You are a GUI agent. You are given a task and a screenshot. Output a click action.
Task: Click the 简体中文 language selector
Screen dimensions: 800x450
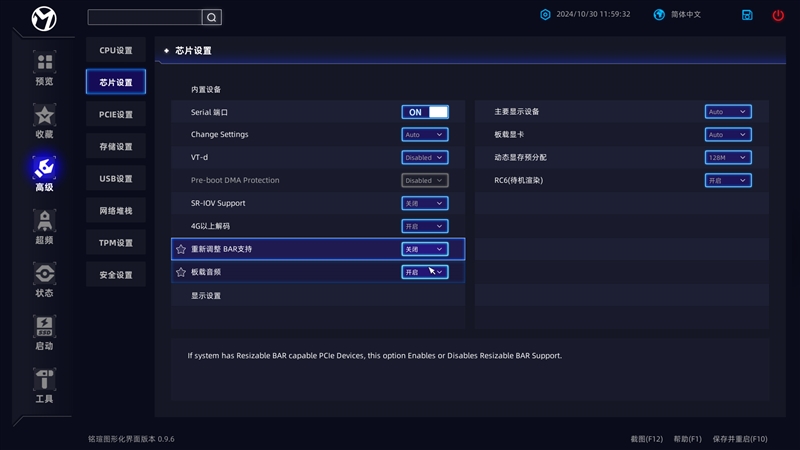click(x=686, y=14)
